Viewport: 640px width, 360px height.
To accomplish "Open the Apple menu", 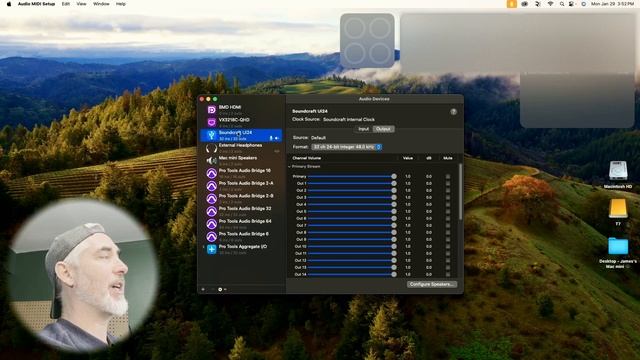I will pyautogui.click(x=9, y=4).
